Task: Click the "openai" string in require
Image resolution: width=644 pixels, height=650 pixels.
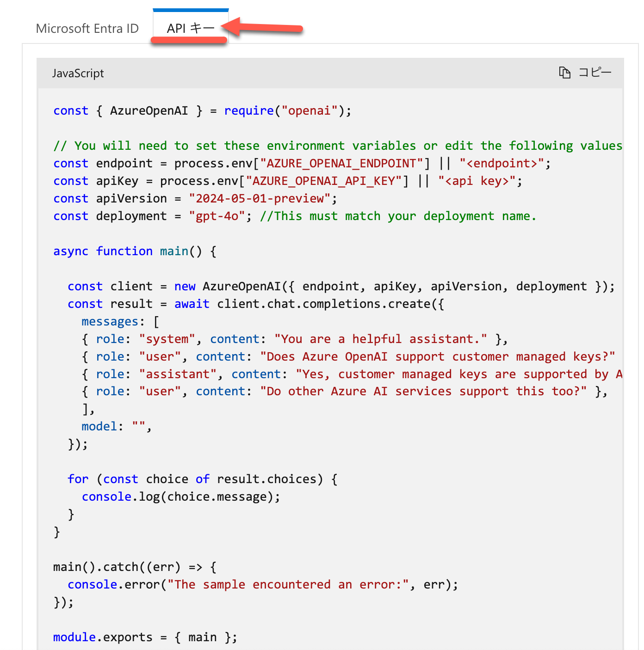Action: click(x=310, y=111)
